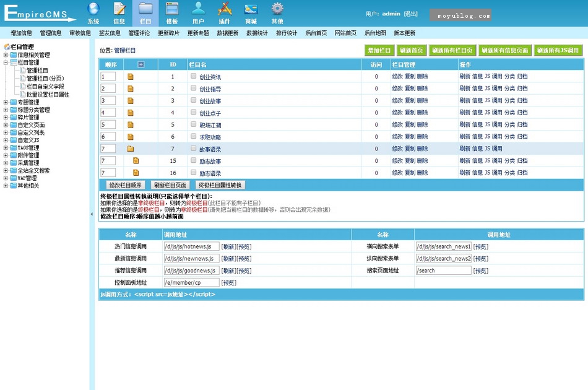Click [预览] next to 控制面板地址
Screen dimensions: 588x390
229,283
